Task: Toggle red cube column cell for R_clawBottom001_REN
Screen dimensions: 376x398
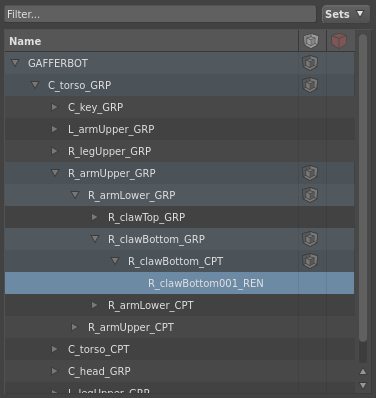Action: [x=340, y=283]
